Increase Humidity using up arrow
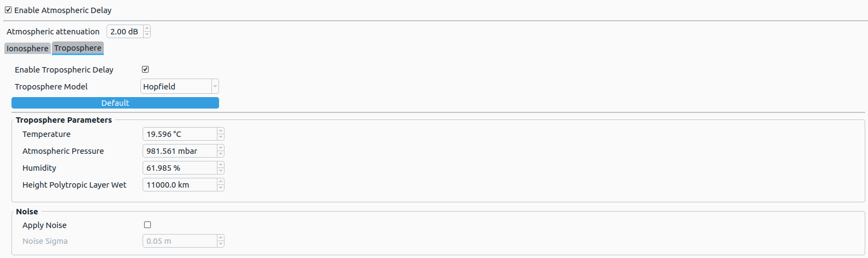868x258 pixels. coord(221,165)
